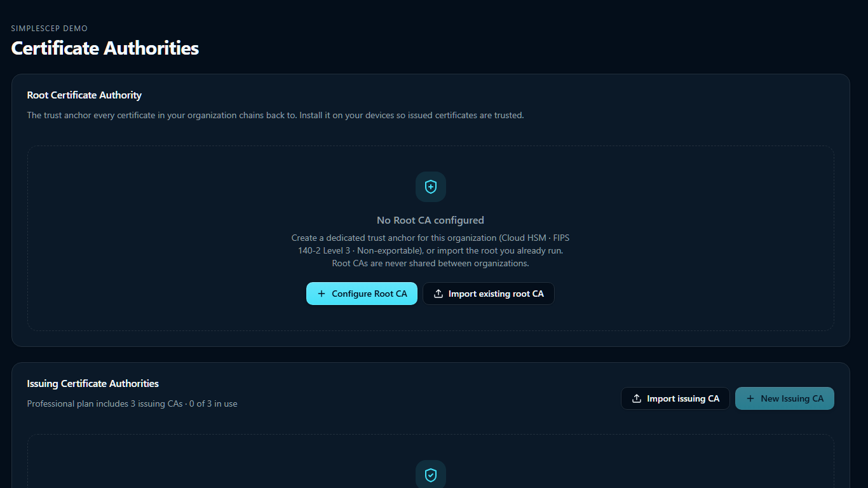Click the Root CAs never shared note

[x=430, y=263]
